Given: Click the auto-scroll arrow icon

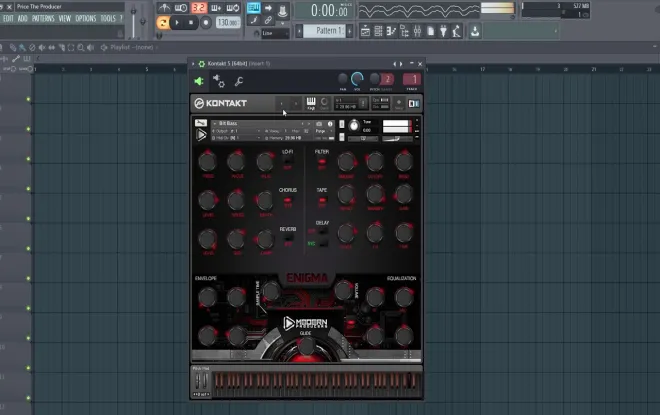Looking at the screenshot, I should pos(268,8).
